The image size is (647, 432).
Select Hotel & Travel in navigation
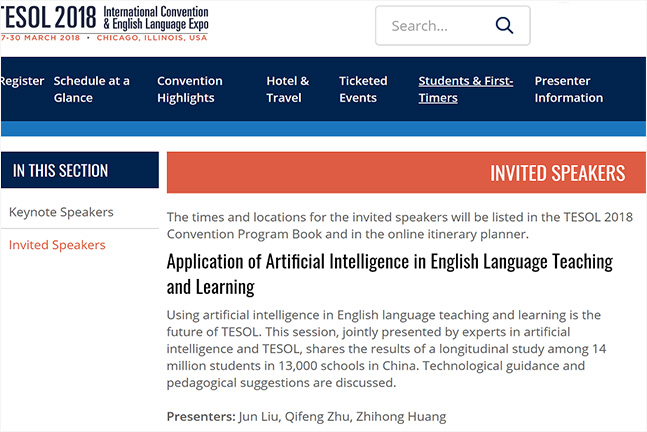[287, 89]
